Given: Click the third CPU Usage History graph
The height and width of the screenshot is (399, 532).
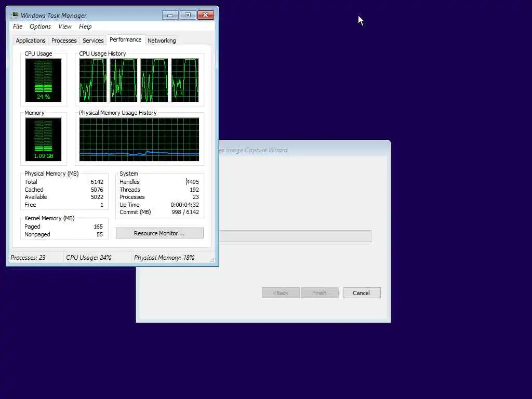Looking at the screenshot, I should (154, 80).
